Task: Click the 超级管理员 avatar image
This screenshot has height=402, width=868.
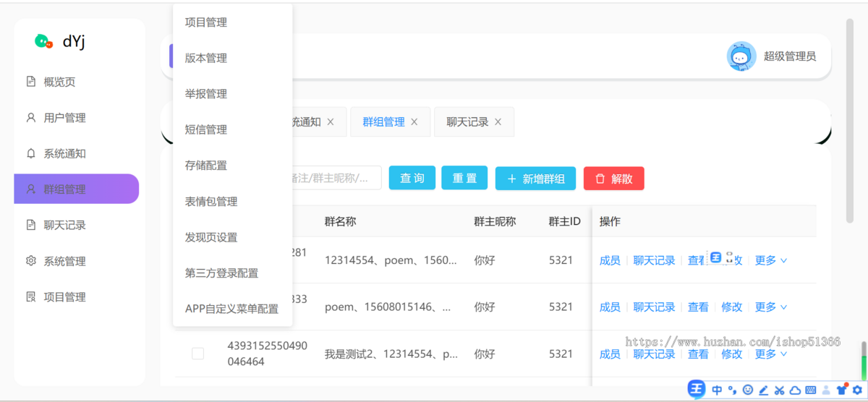Action: pyautogui.click(x=741, y=56)
